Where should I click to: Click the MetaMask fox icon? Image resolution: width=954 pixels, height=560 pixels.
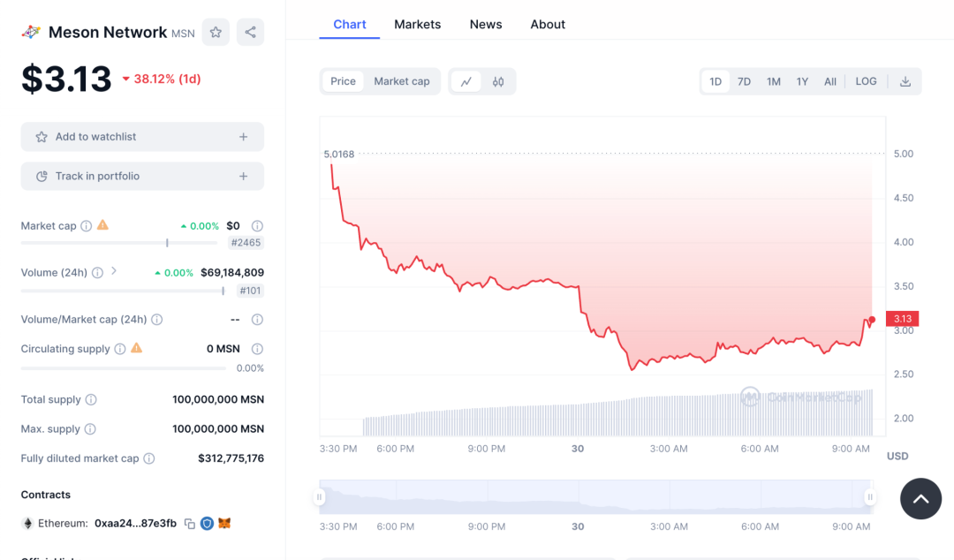click(224, 524)
